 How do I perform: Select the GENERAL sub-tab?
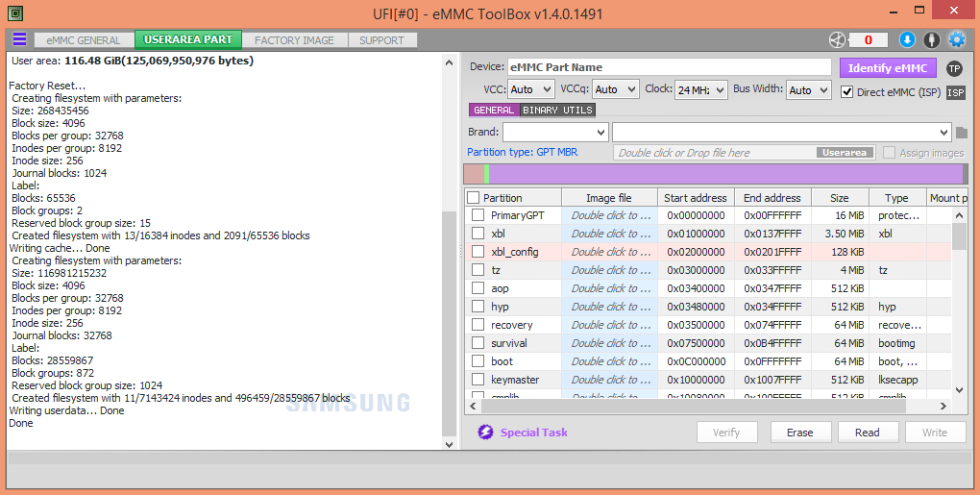[494, 110]
